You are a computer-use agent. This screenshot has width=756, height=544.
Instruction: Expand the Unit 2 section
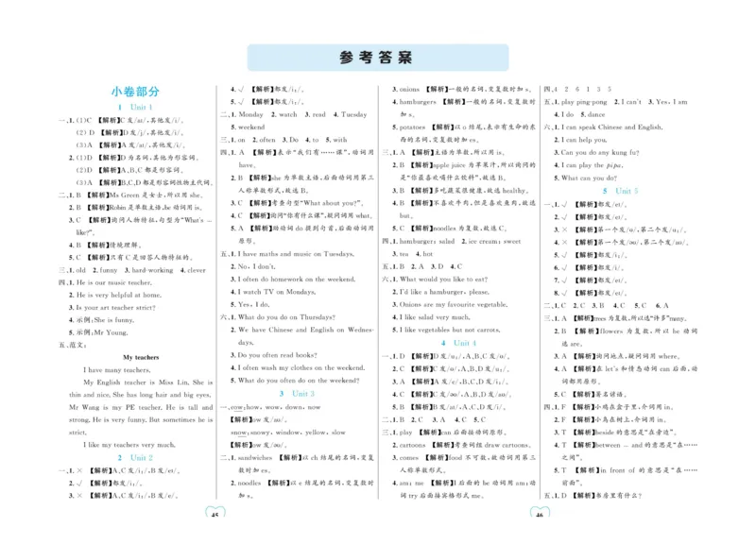[x=135, y=457]
